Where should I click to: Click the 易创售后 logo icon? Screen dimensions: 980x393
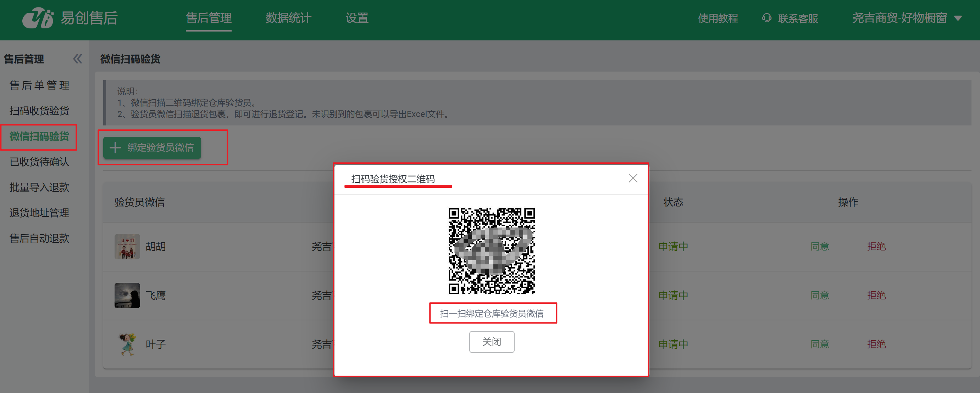tap(38, 18)
